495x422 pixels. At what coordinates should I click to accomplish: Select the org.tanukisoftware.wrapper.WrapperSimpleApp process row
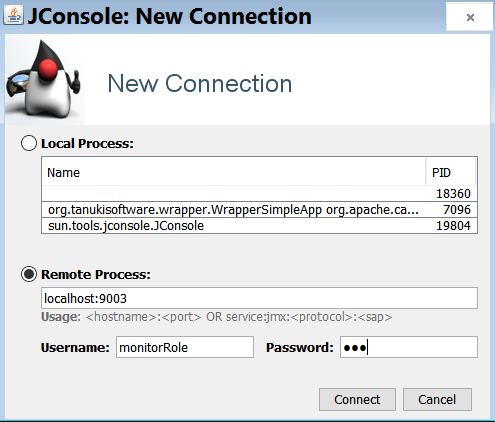tap(259, 210)
